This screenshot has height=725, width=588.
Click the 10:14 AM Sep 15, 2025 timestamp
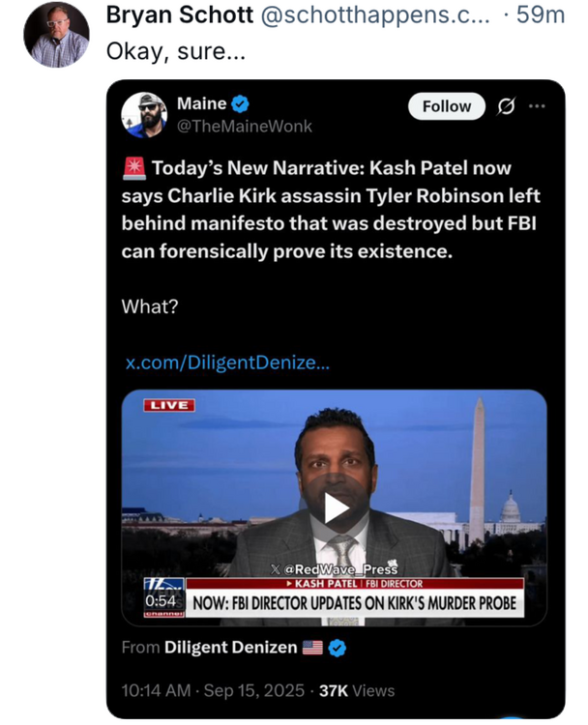pyautogui.click(x=213, y=690)
